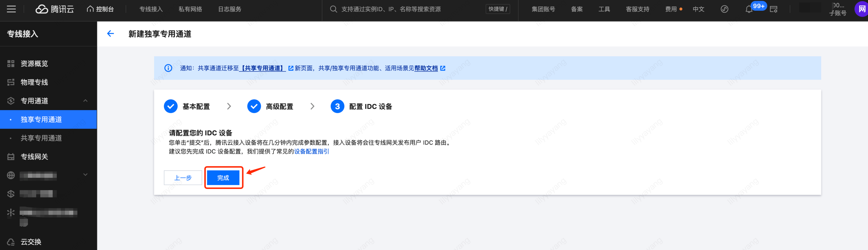Click the notice info icon

click(x=168, y=68)
